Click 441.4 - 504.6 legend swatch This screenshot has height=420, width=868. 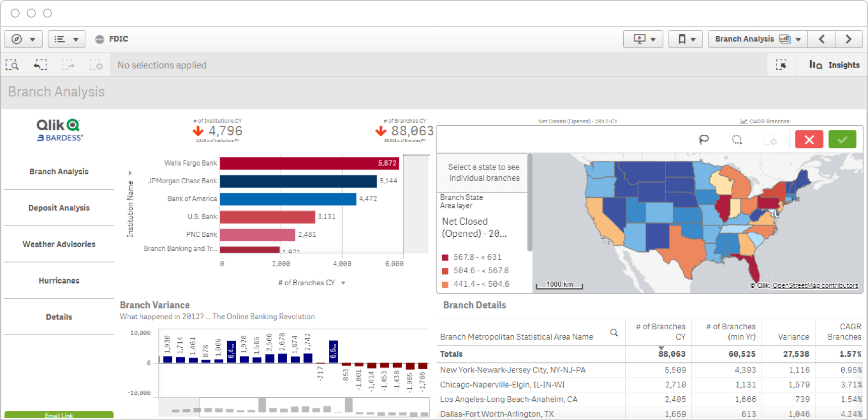click(445, 284)
